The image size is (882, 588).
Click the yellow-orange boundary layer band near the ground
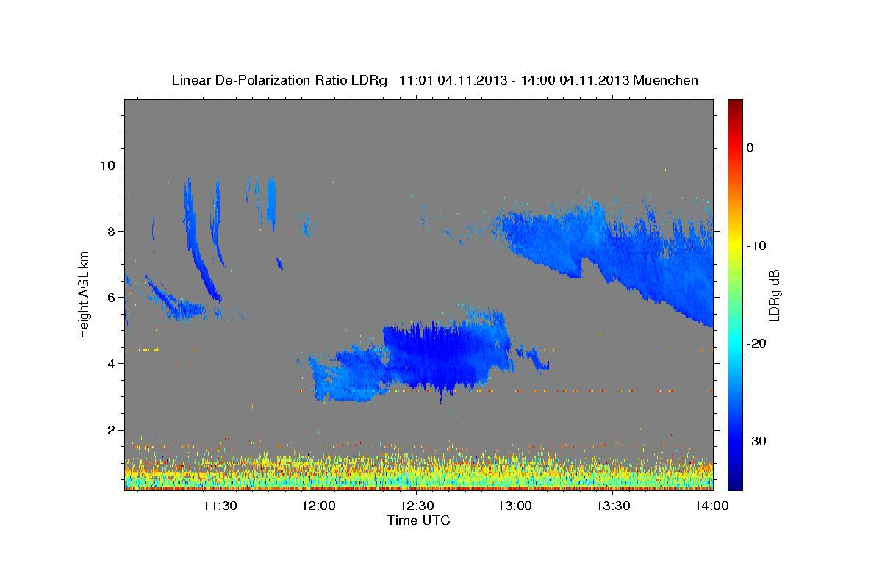pyautogui.click(x=419, y=470)
